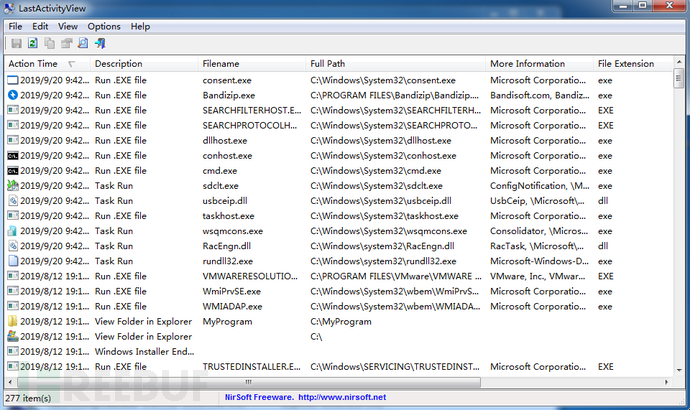Image resolution: width=690 pixels, height=410 pixels.
Task: Click the Refresh toolbar icon
Action: tap(33, 43)
